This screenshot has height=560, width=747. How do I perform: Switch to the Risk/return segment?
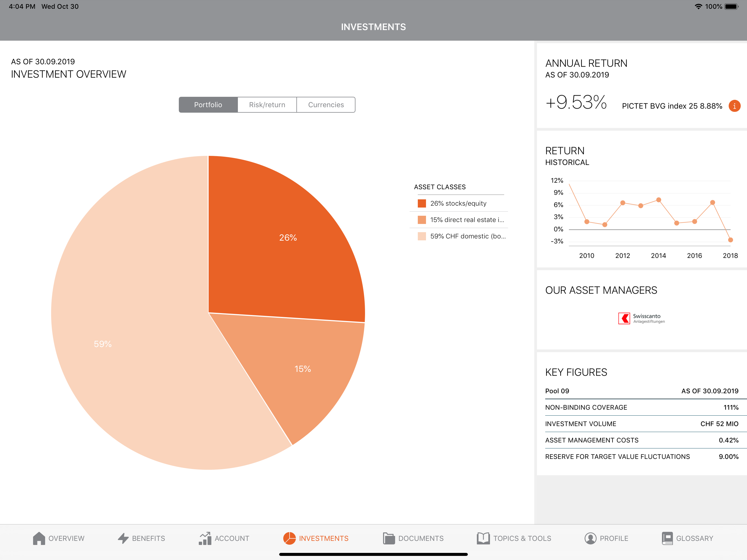pyautogui.click(x=267, y=105)
